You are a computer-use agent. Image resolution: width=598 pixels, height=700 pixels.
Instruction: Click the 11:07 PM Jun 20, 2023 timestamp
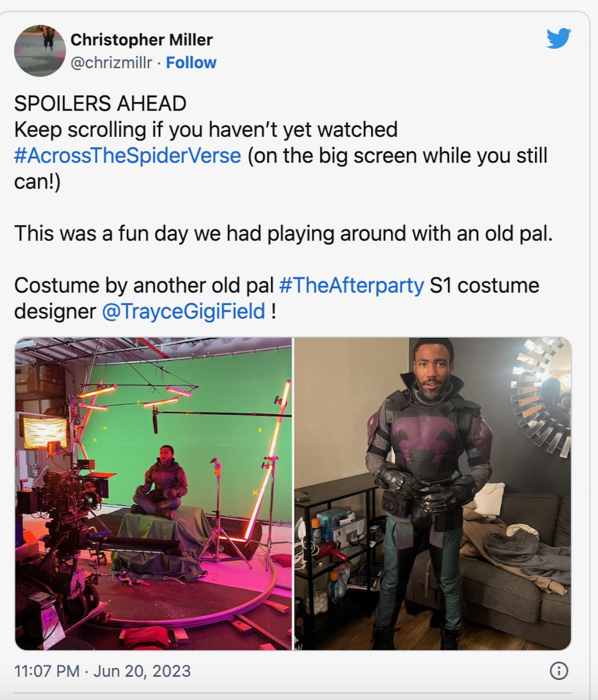(x=102, y=671)
